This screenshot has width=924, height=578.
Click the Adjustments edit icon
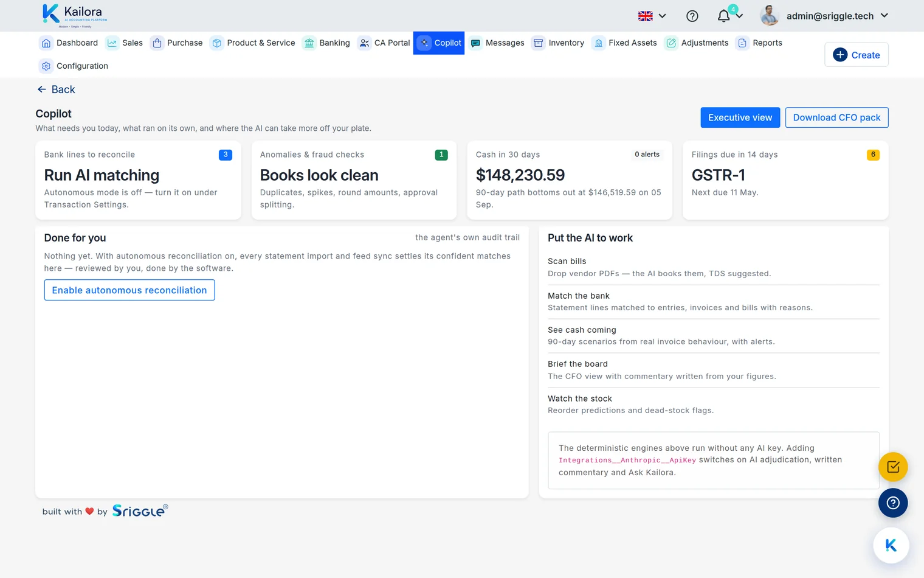point(671,43)
